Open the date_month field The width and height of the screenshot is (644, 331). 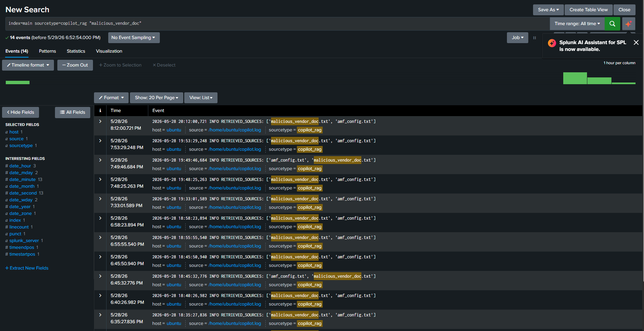click(x=22, y=186)
